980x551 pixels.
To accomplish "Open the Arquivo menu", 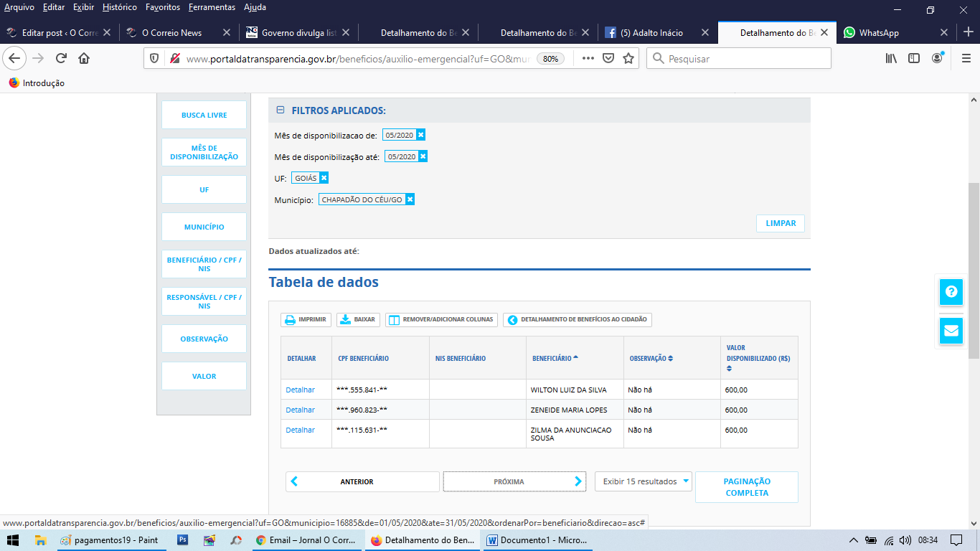I will point(19,7).
